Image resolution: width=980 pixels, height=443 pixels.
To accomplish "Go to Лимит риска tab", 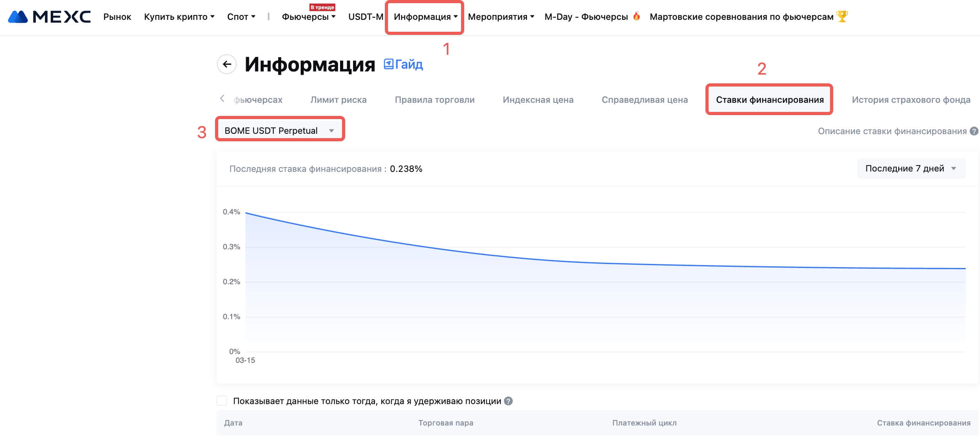I will 338,100.
